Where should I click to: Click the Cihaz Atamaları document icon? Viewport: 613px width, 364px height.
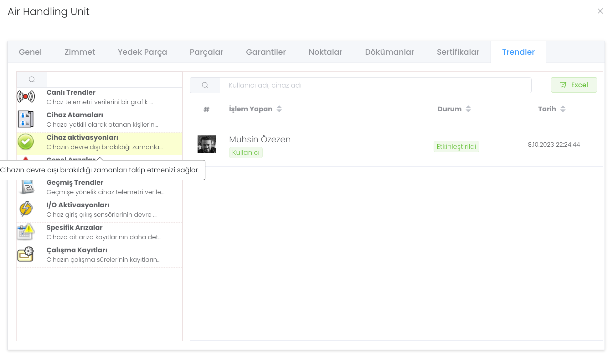pyautogui.click(x=26, y=119)
